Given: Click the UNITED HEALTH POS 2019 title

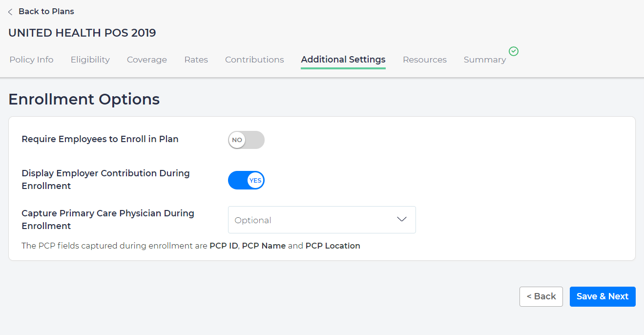Looking at the screenshot, I should tap(82, 33).
